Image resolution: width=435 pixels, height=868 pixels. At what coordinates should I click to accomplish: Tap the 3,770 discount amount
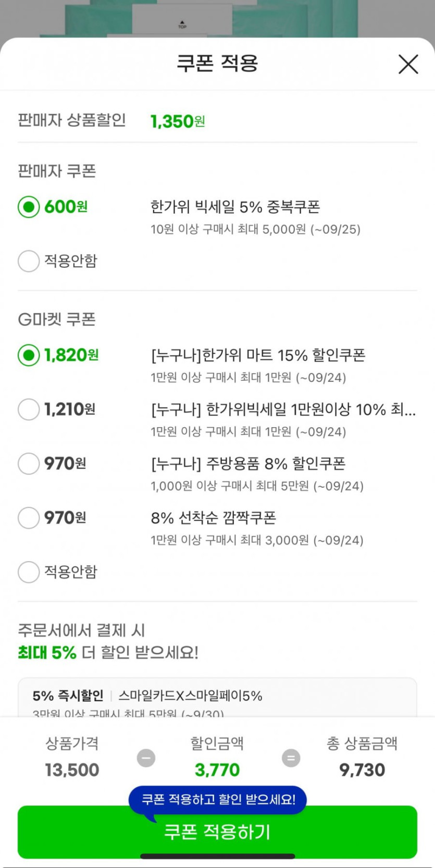pos(217,770)
